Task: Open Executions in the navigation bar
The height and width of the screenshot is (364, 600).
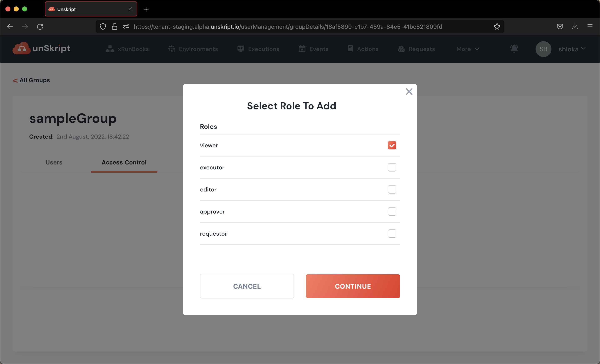Action: [x=258, y=49]
